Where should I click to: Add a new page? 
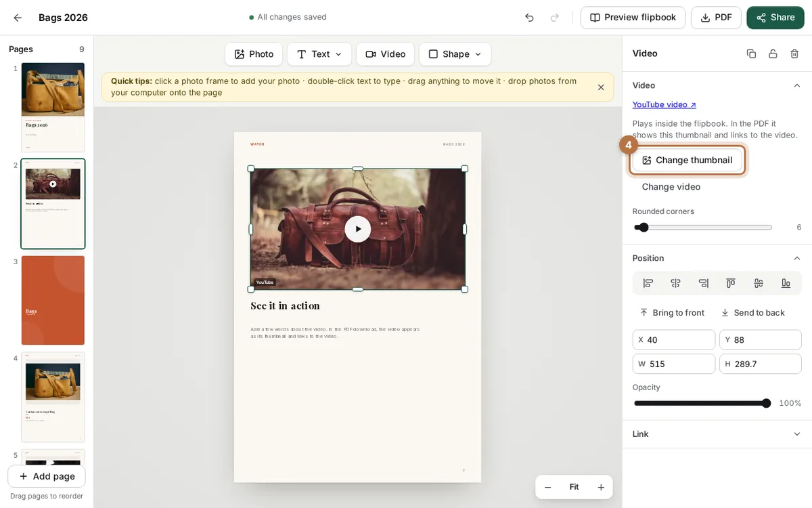coord(47,476)
